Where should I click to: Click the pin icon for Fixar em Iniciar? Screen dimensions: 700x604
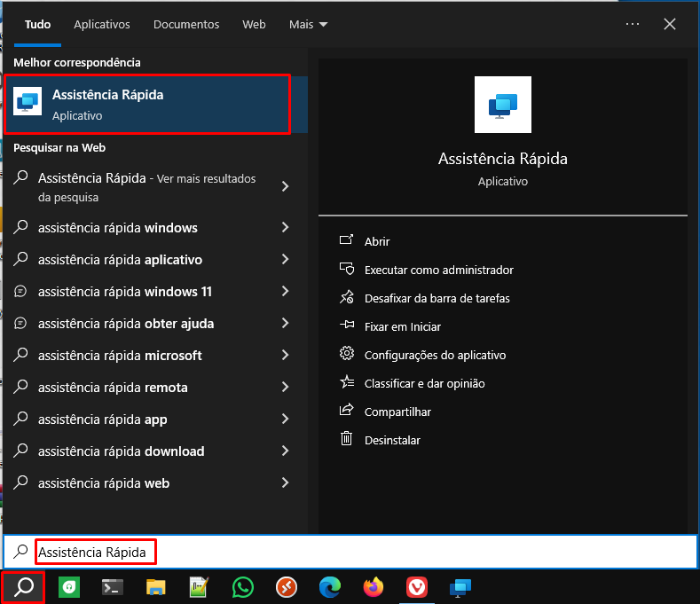346,326
